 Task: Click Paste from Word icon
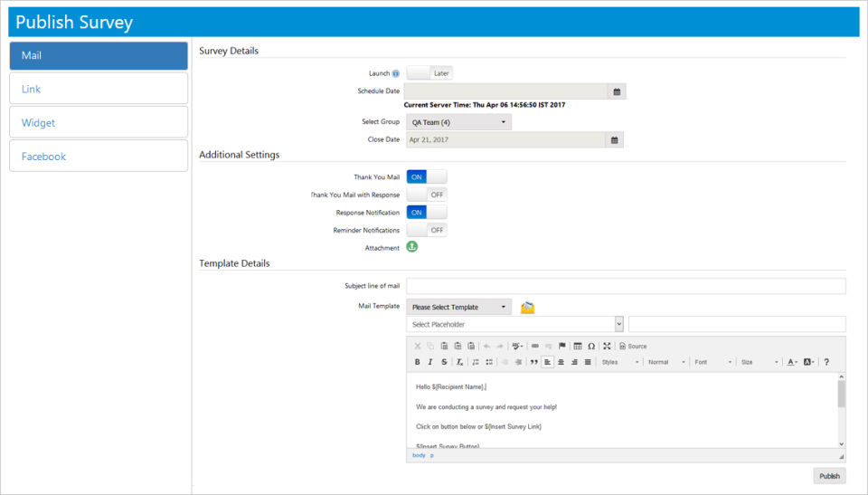pyautogui.click(x=471, y=346)
